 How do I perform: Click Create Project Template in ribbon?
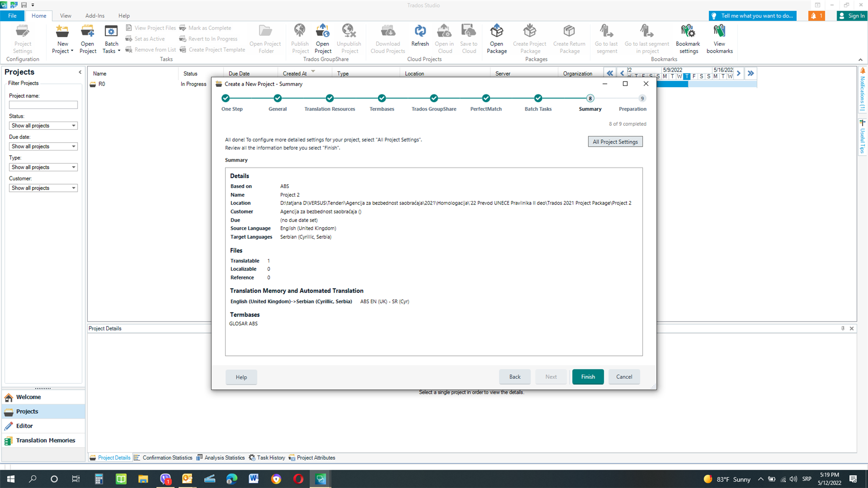(x=212, y=50)
